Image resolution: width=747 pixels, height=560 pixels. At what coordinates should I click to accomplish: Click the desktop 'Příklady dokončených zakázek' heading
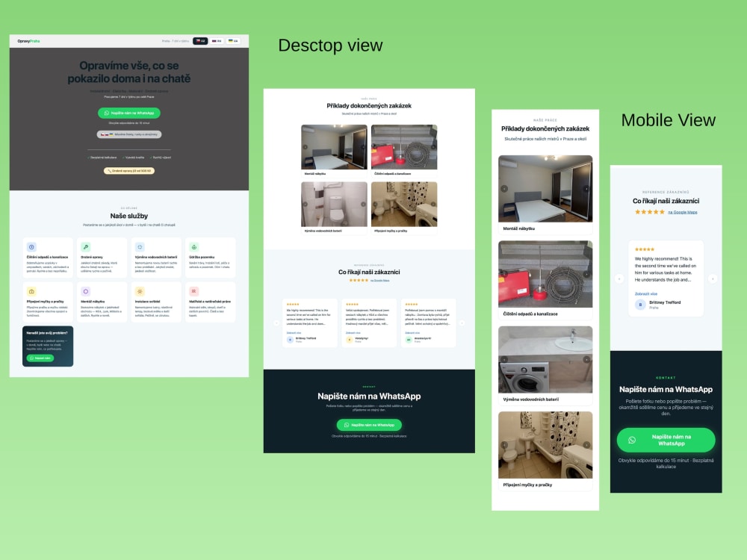[x=369, y=106]
